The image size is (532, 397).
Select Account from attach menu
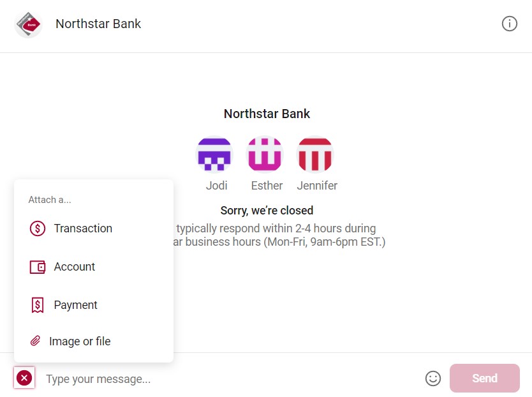(75, 267)
